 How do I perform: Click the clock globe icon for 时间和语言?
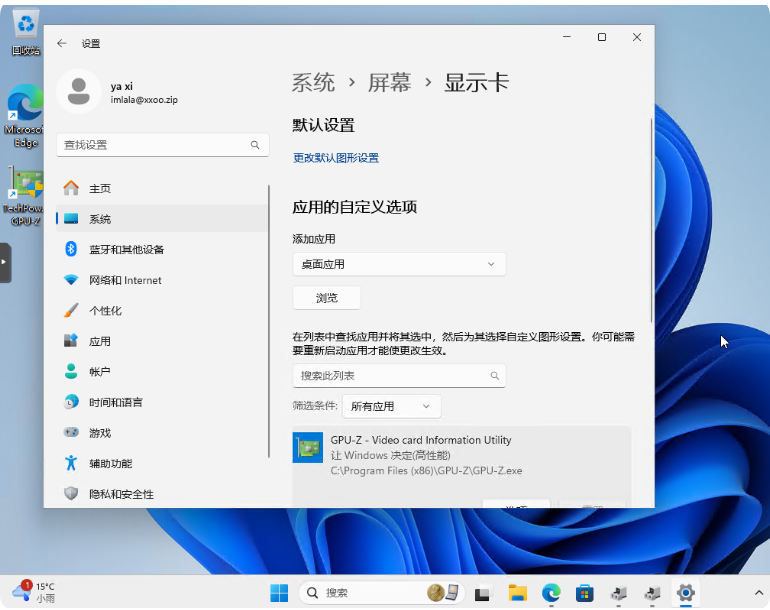pyautogui.click(x=71, y=402)
